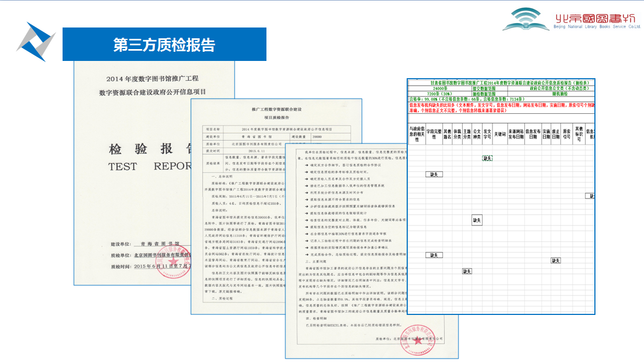Click the '废止日期' column header

[x=556, y=134]
